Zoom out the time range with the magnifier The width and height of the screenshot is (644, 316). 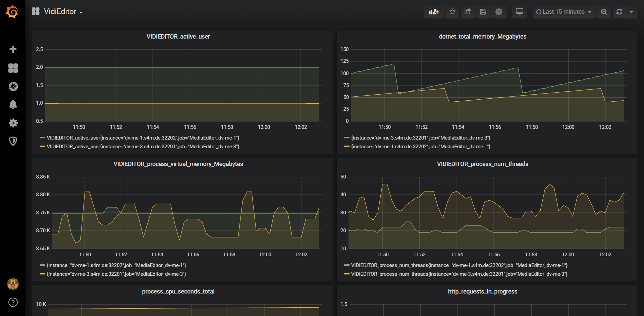tap(604, 11)
